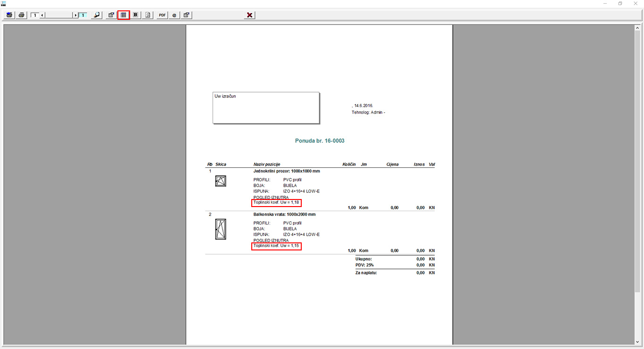Close preview with the red X button
The image size is (644, 349).
(x=250, y=15)
